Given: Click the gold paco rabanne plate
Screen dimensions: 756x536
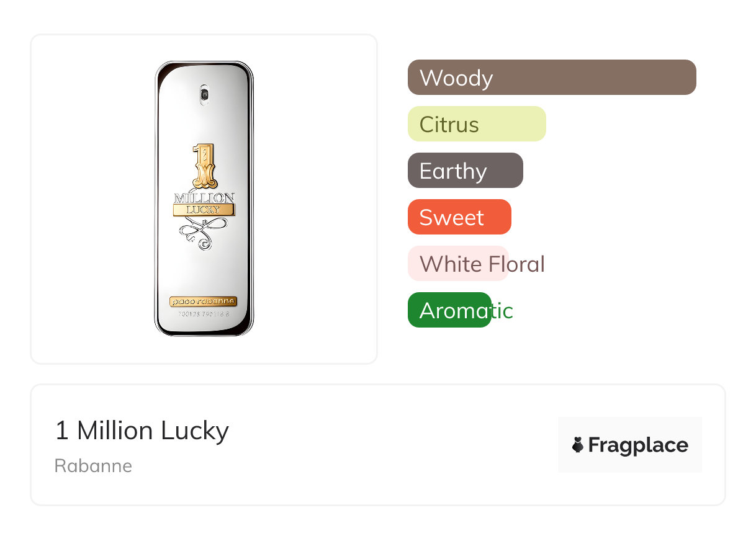Looking at the screenshot, I should (204, 301).
